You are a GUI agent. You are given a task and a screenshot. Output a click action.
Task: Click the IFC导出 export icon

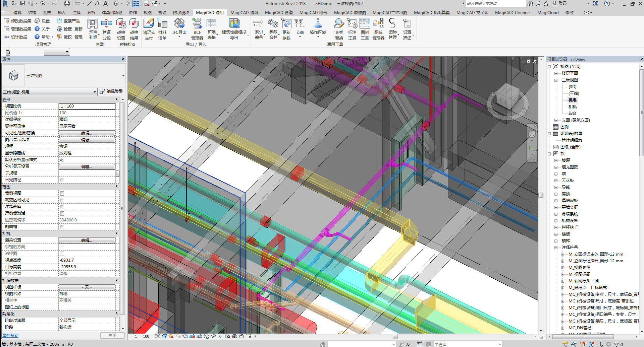[x=179, y=24]
